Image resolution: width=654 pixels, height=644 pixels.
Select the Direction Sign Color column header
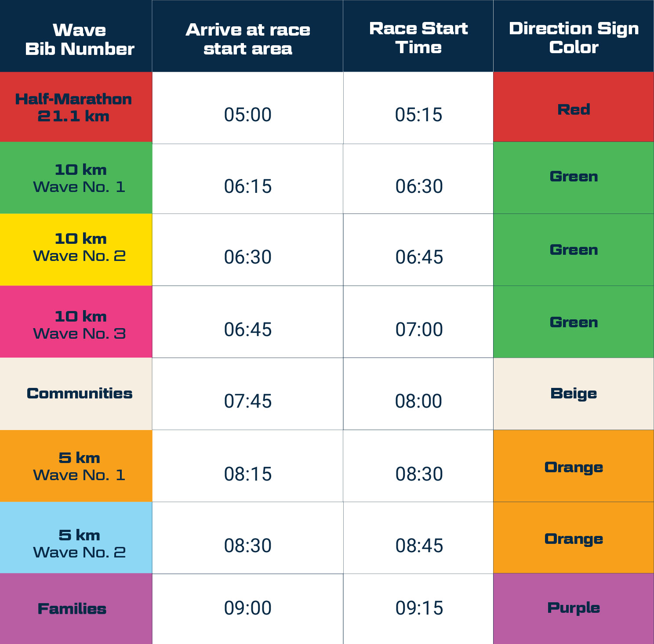pyautogui.click(x=573, y=38)
